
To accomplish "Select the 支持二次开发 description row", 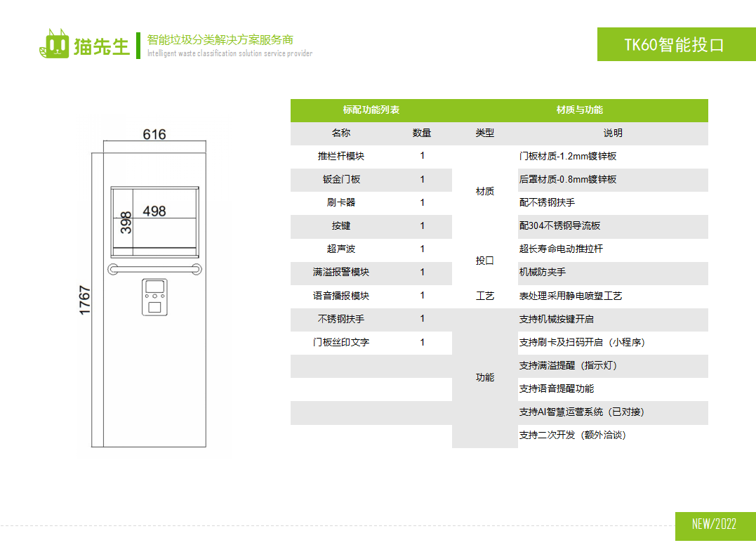I will (572, 435).
